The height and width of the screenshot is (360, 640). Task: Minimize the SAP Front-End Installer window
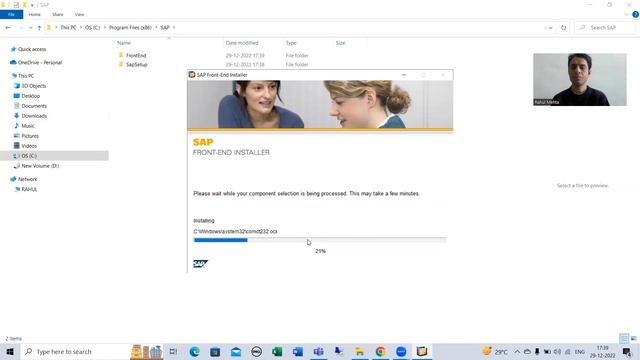tap(404, 75)
